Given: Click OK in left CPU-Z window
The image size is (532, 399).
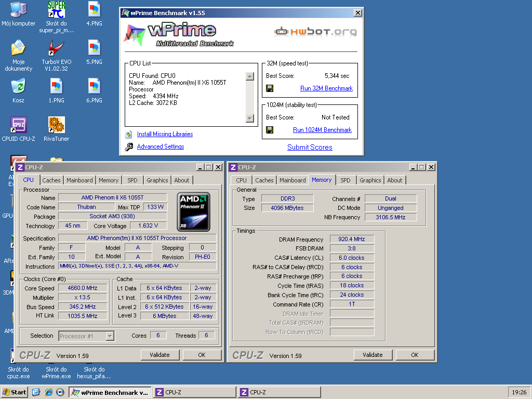Looking at the screenshot, I should (x=202, y=355).
